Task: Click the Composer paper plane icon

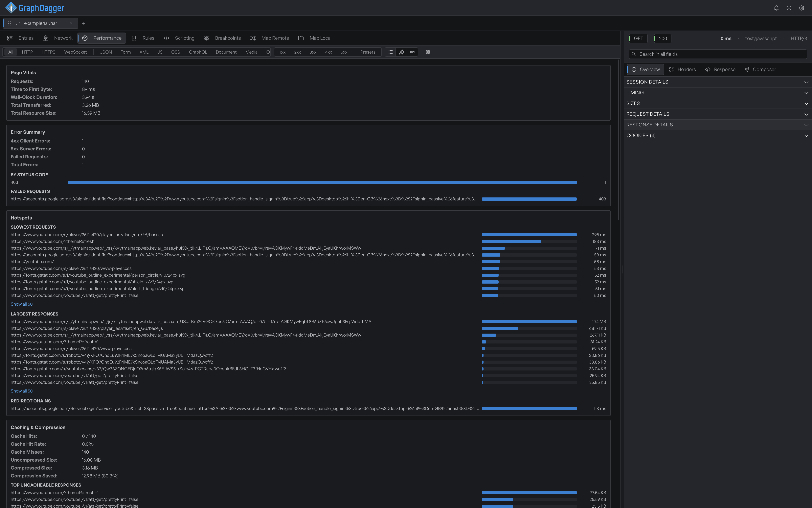Action: pyautogui.click(x=747, y=69)
